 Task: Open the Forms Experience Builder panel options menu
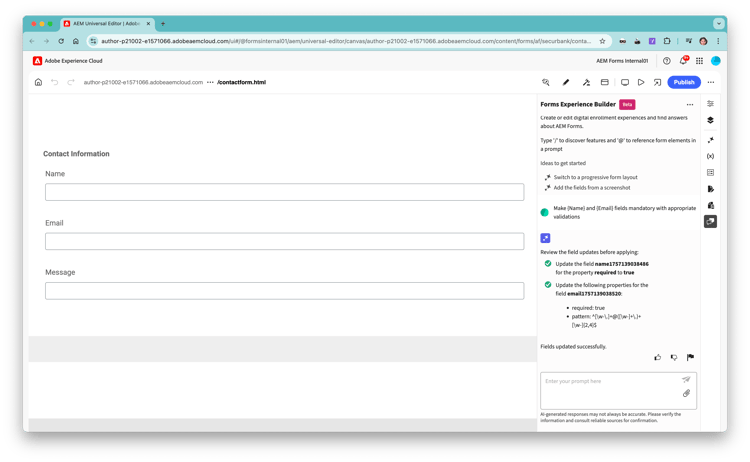click(x=690, y=104)
